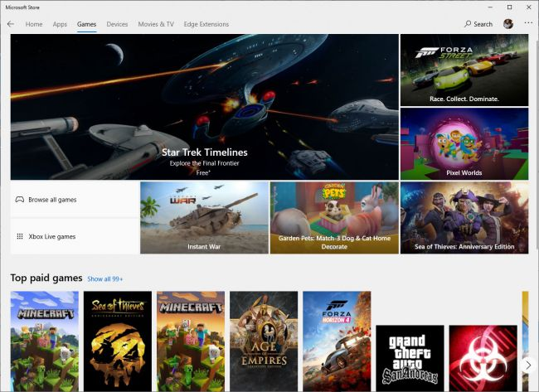Select the Age of Empires cover
The image size is (539, 392).
[x=264, y=341]
